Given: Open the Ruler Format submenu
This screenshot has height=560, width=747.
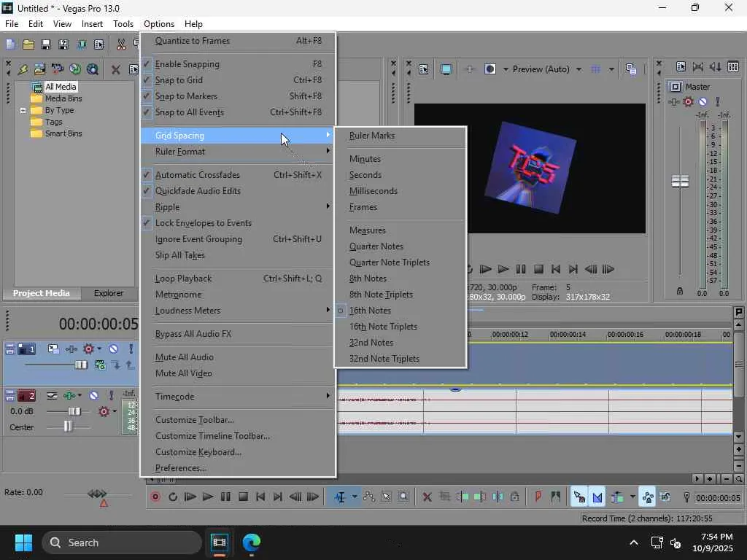Looking at the screenshot, I should (180, 152).
